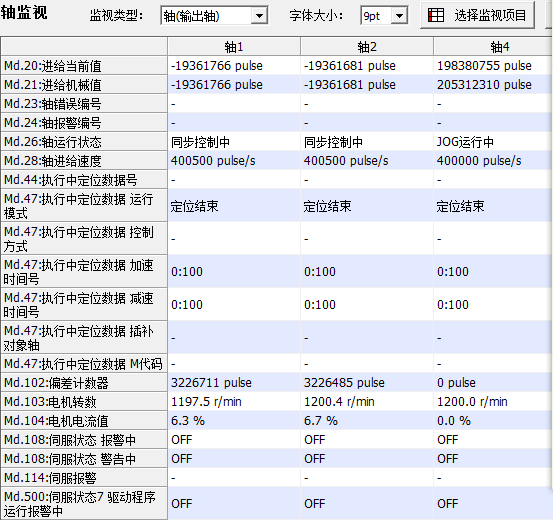
Task: Open the 字体大小 9pt dropdown arrow
Action: [399, 16]
